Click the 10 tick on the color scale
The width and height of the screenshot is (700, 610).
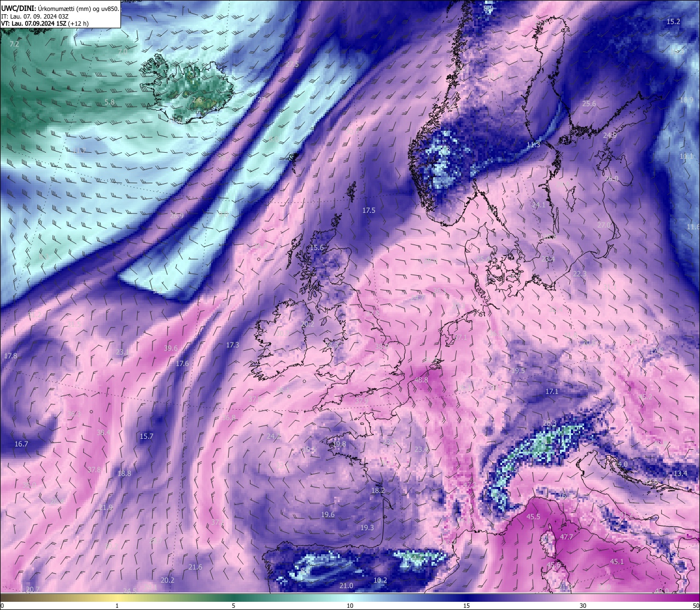click(350, 606)
